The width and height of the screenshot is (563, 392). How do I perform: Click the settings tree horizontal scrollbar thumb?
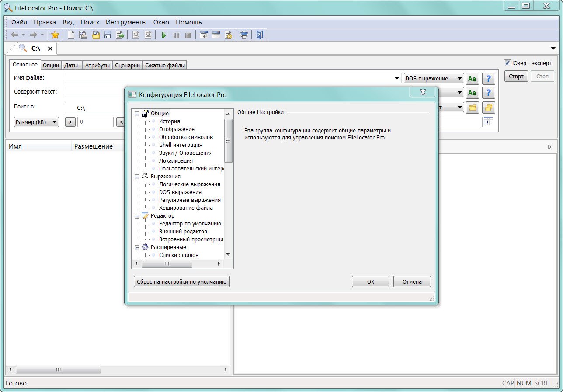(x=167, y=264)
